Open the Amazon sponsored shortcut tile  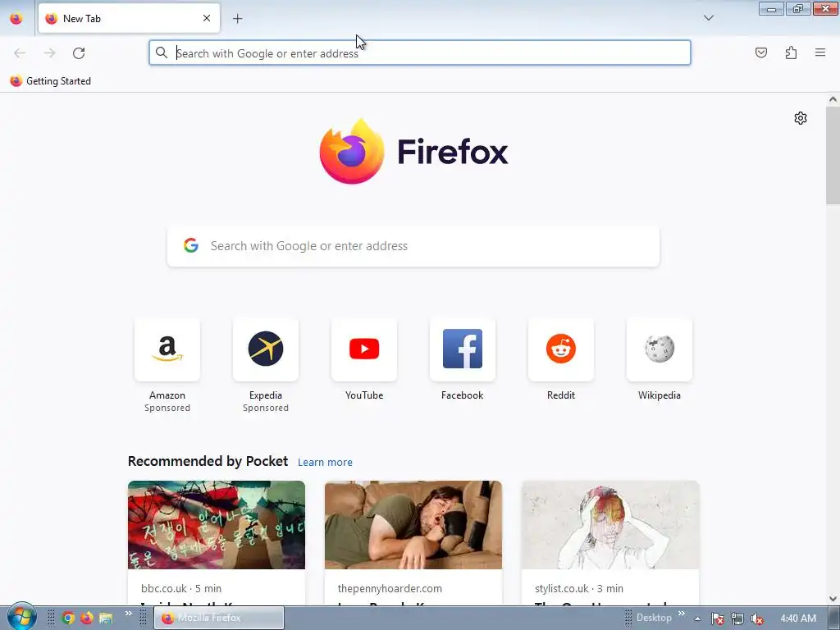tap(167, 349)
